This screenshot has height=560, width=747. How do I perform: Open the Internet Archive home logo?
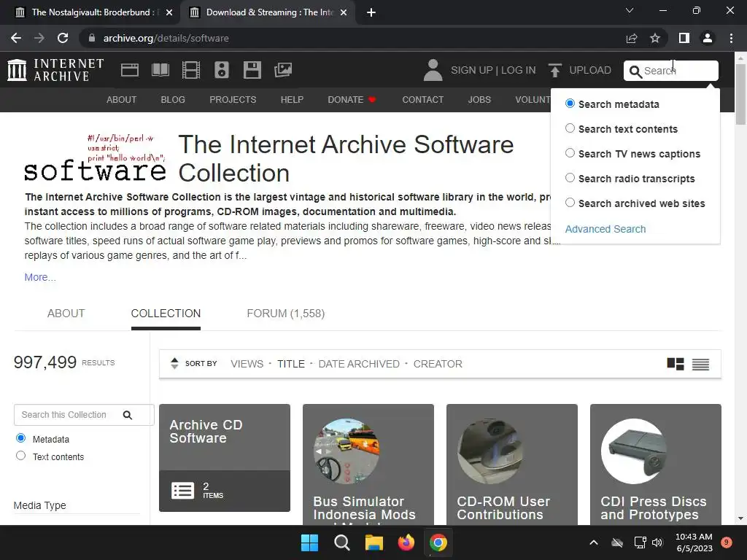[55, 70]
